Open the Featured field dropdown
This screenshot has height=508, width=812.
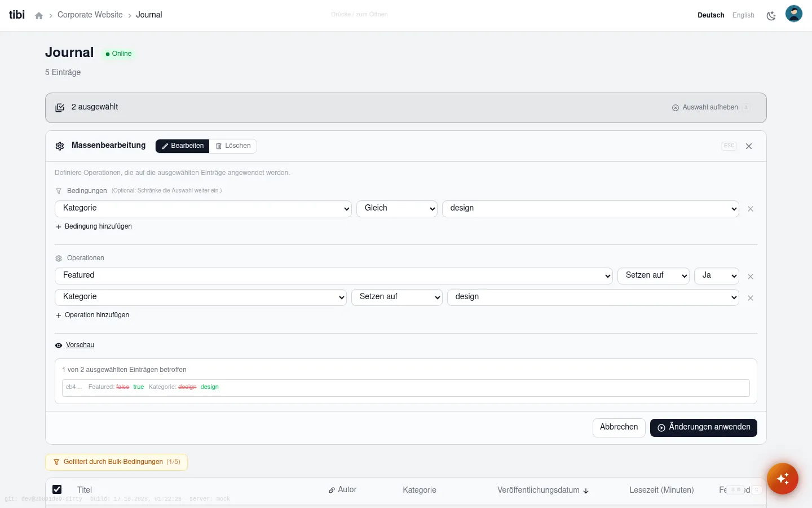(334, 276)
